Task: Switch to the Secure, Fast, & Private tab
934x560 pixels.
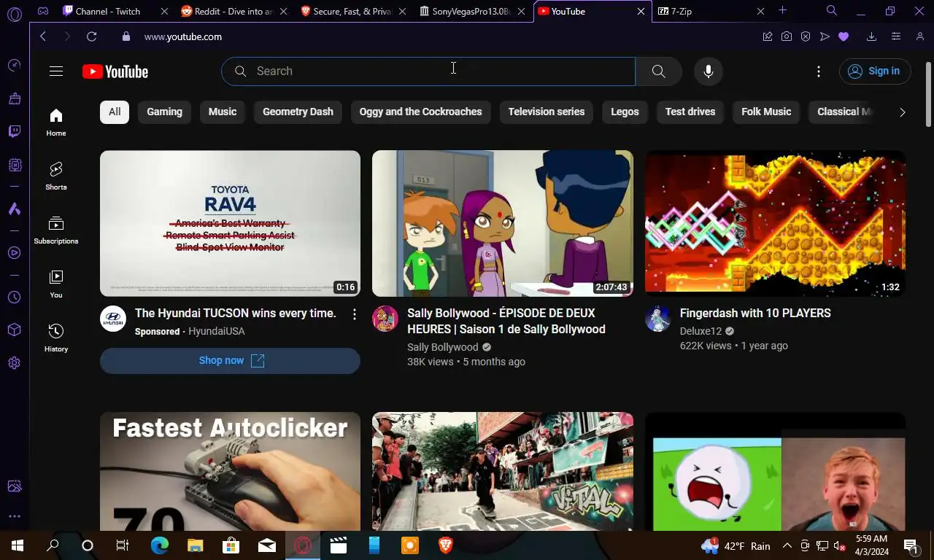Action: (352, 11)
